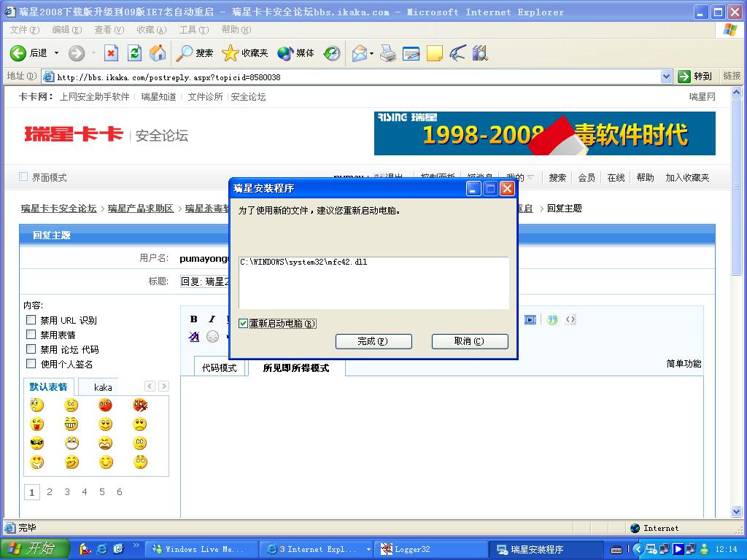The image size is (747, 560).
Task: Click the Print printer icon
Action: [x=388, y=52]
